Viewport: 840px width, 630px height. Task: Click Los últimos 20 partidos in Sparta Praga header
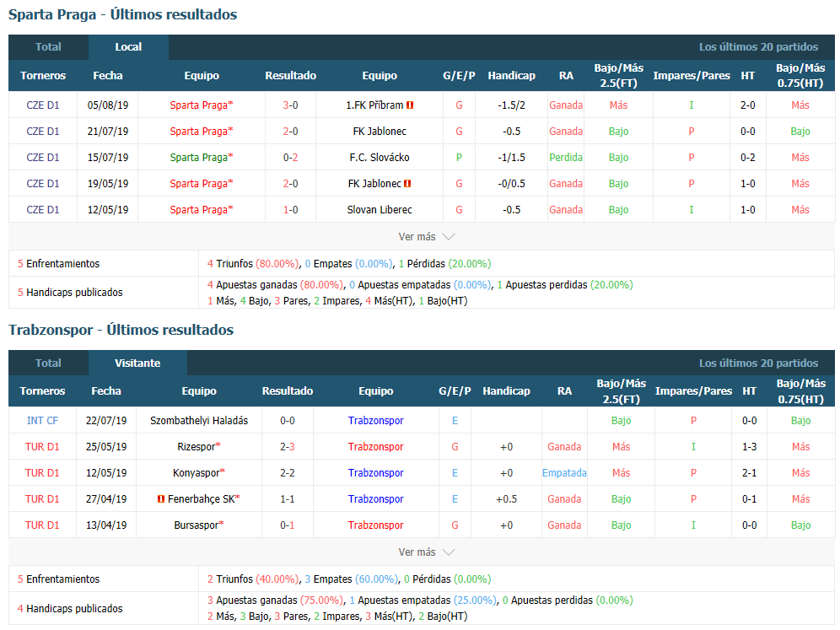pos(758,46)
